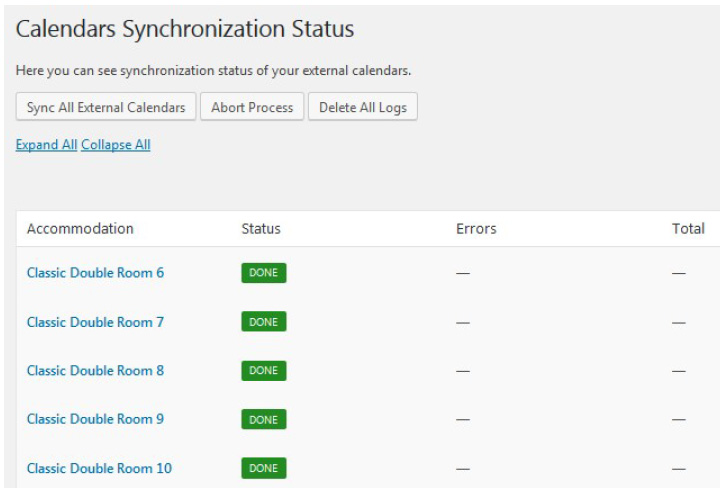Click the DONE status of Room 9

[263, 420]
